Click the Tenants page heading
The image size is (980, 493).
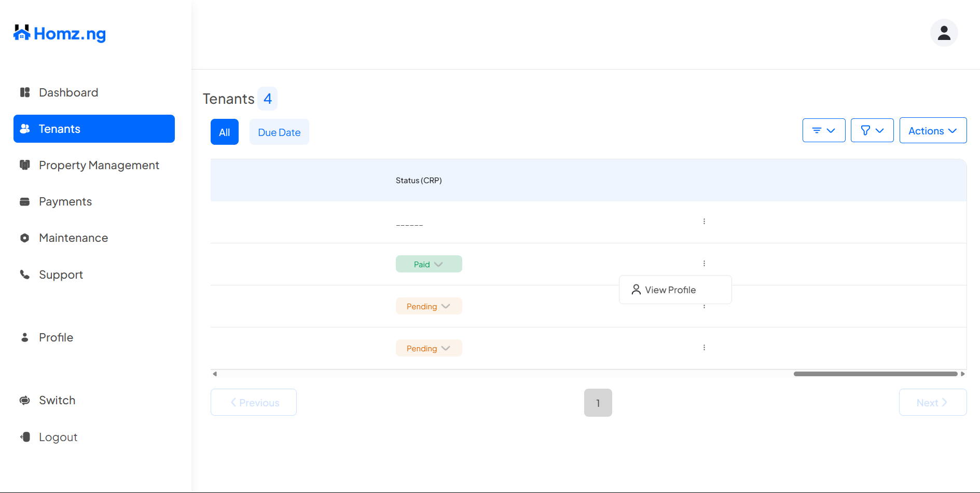pyautogui.click(x=228, y=99)
